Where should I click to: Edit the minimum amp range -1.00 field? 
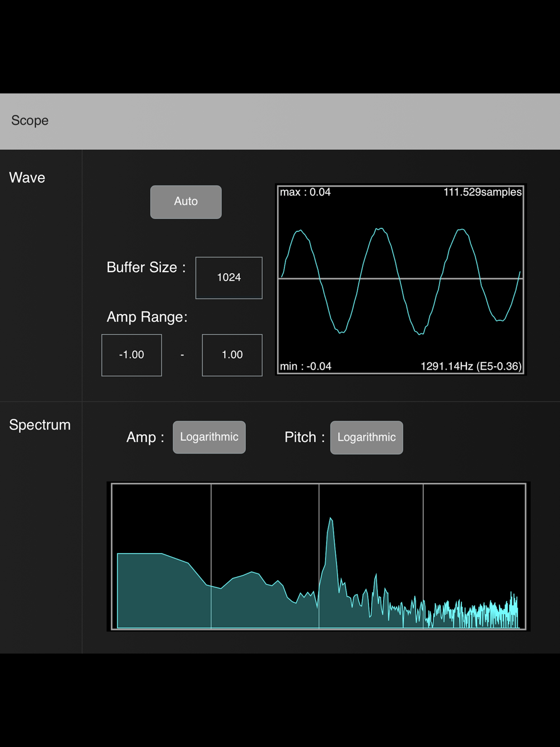132,355
